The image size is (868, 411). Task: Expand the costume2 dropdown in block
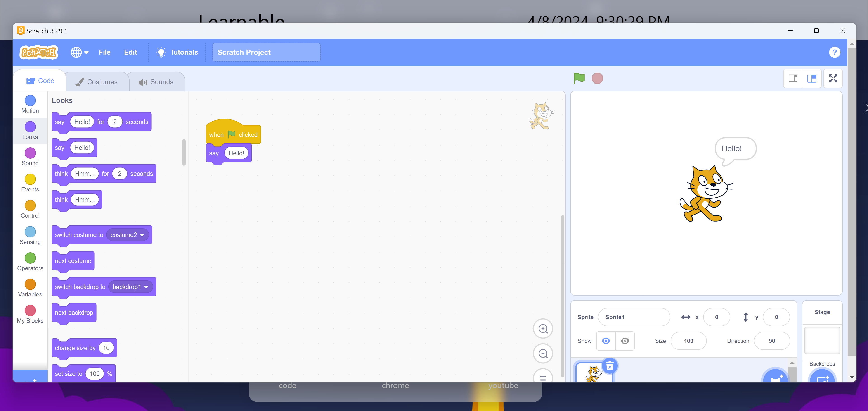[x=142, y=235]
